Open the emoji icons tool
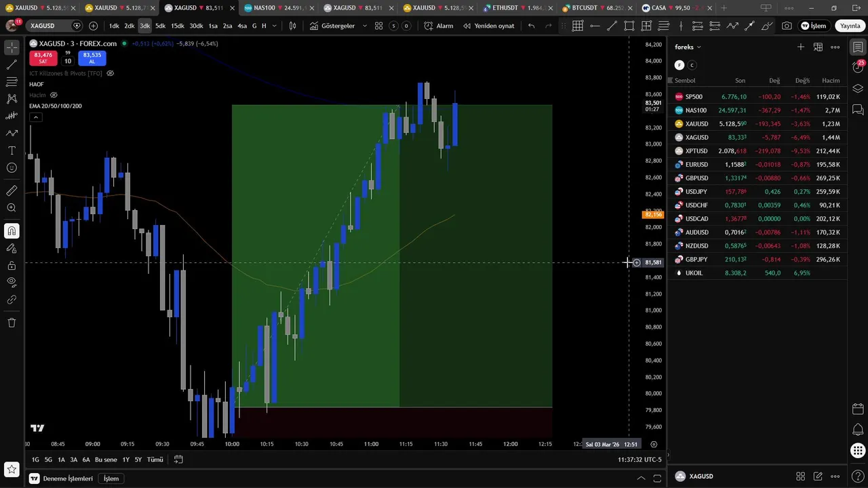 point(12,167)
